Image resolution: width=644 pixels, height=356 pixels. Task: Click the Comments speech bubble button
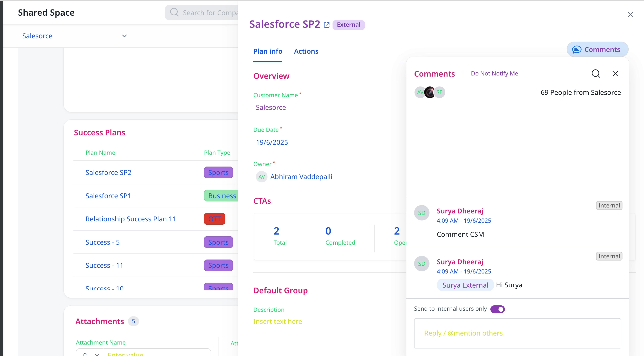[x=597, y=50]
